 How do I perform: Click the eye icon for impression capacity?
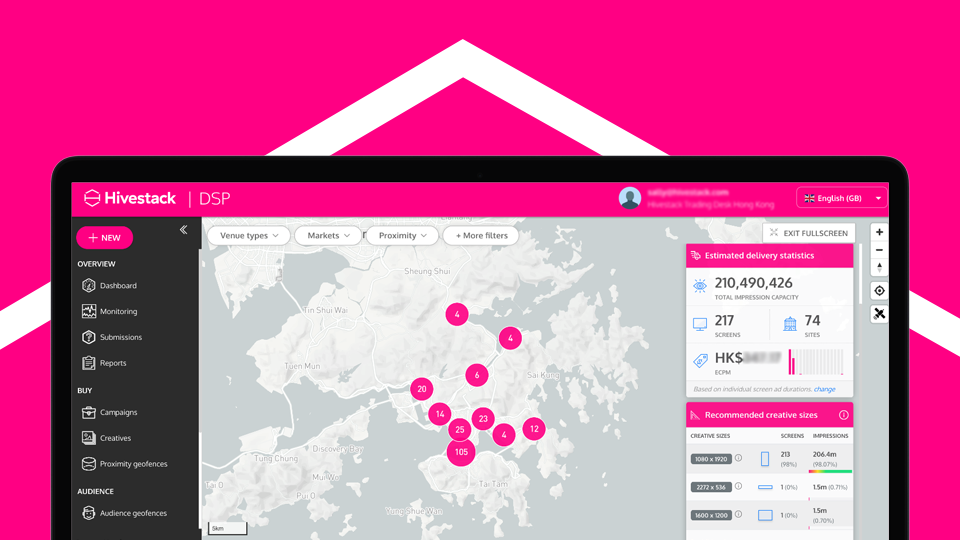[700, 285]
